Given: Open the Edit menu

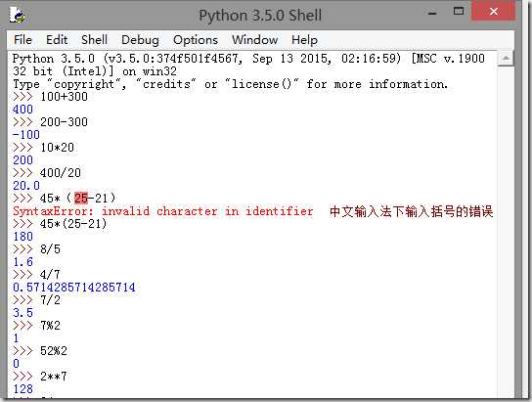Looking at the screenshot, I should tap(57, 40).
